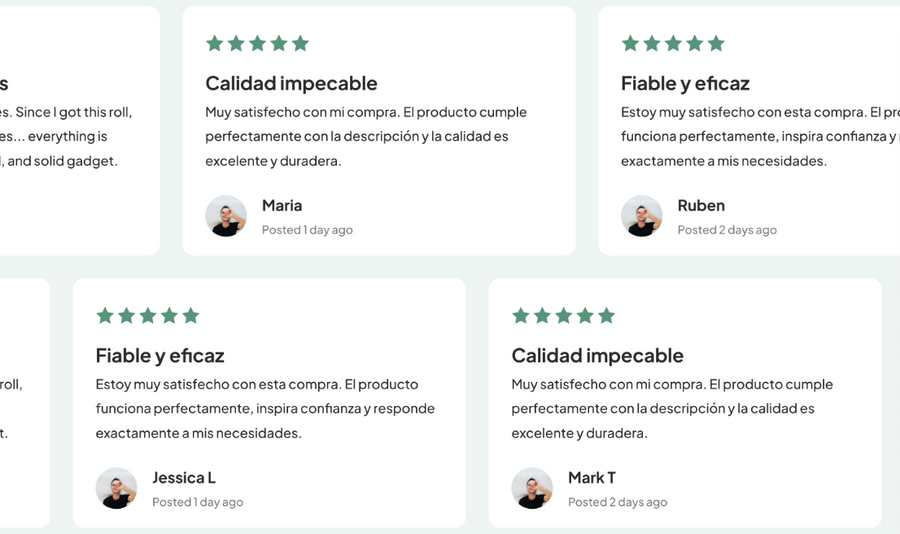Click the fourth star in Jessica L's review

point(169,316)
